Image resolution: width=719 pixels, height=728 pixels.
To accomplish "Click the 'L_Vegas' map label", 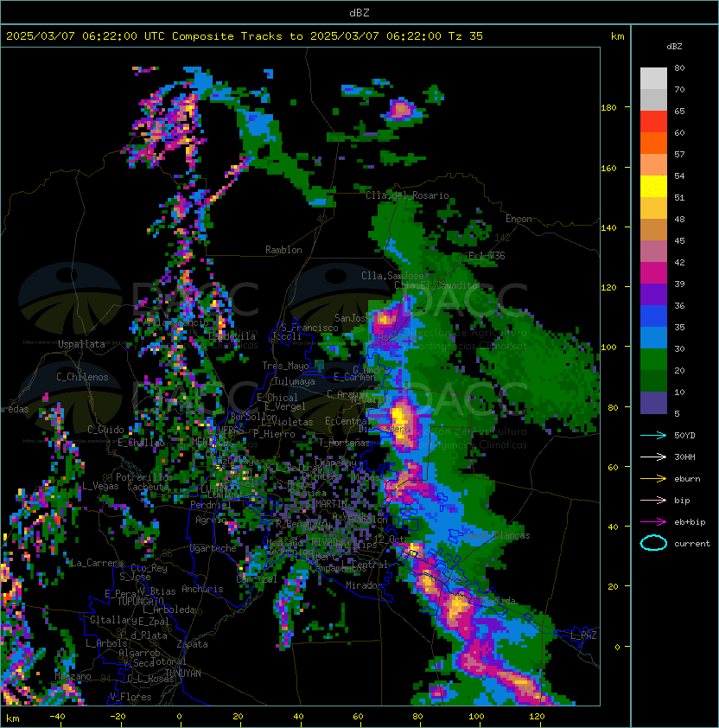I will coord(100,486).
